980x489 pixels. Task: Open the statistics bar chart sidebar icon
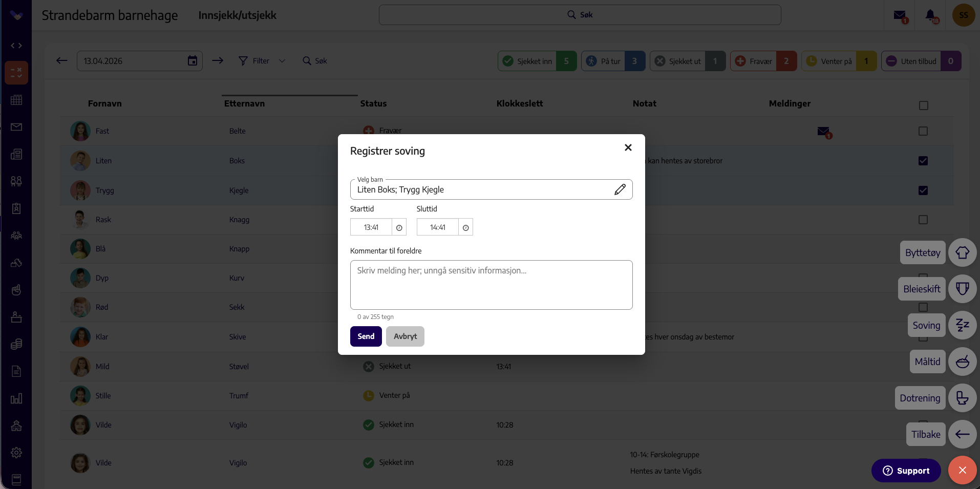pyautogui.click(x=16, y=398)
